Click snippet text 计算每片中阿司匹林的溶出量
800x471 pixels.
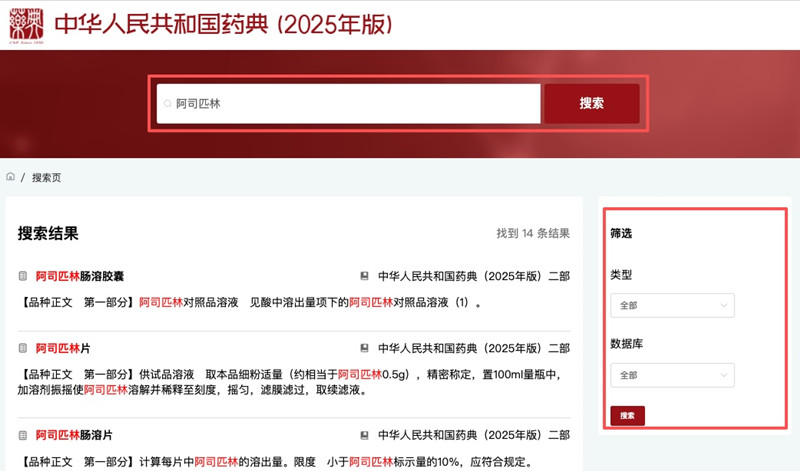click(211, 462)
